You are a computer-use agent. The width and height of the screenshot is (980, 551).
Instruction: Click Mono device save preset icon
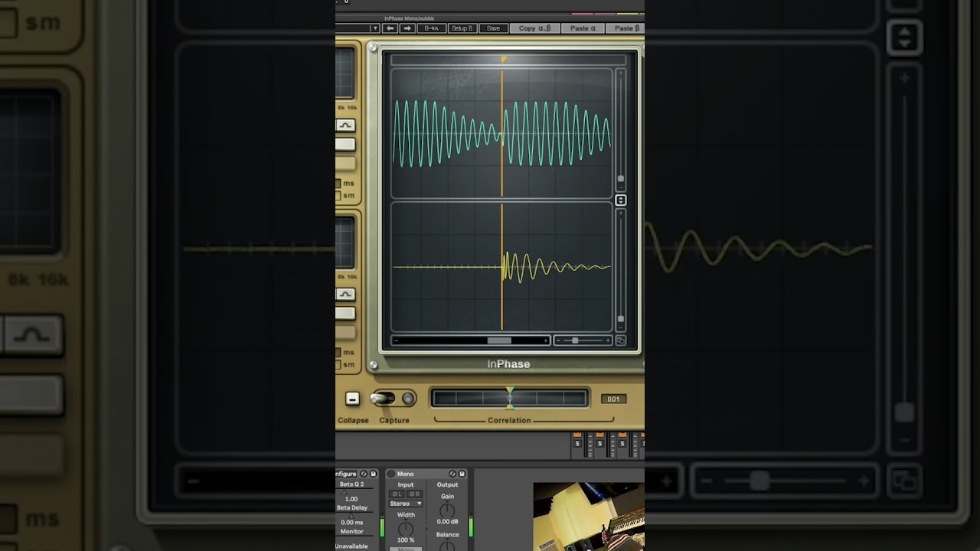tap(462, 474)
